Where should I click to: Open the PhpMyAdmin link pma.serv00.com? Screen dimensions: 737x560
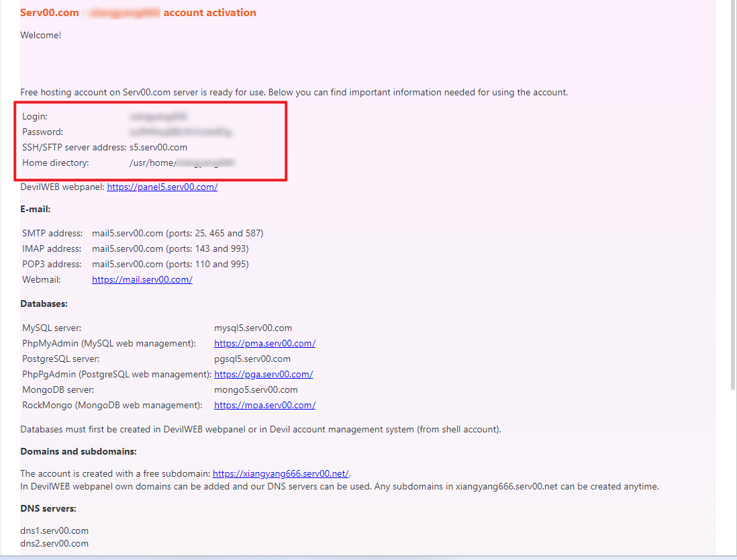point(264,344)
